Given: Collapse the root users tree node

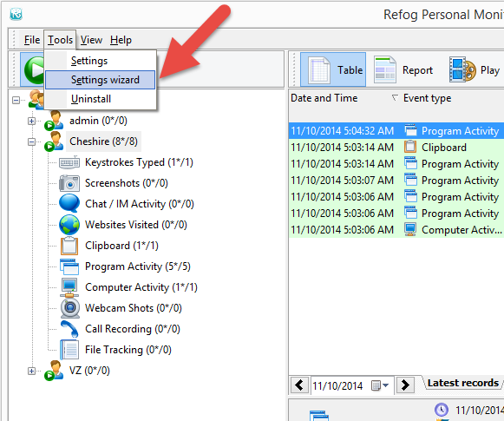Looking at the screenshot, I should pyautogui.click(x=16, y=101).
